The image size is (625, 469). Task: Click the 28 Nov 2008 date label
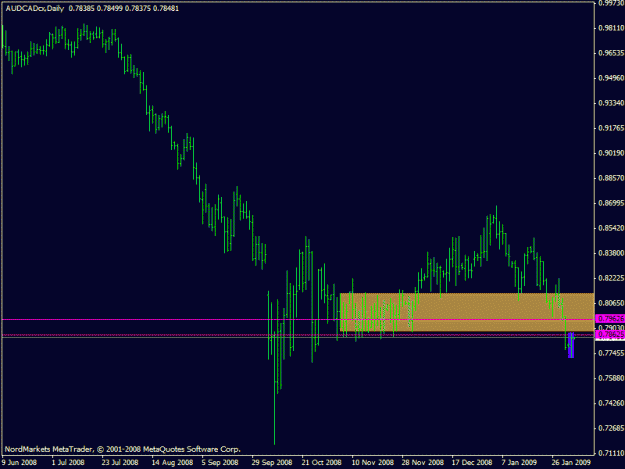(x=423, y=463)
